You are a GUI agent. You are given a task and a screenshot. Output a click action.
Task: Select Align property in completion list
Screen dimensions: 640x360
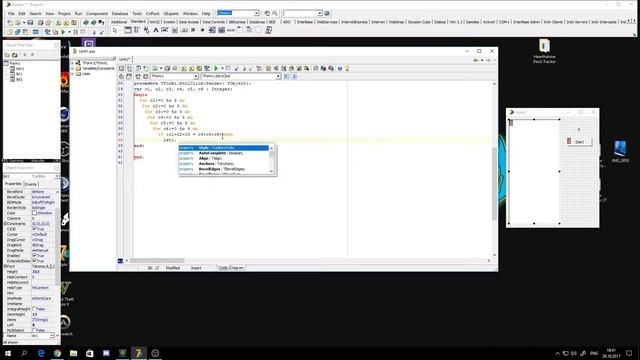224,158
